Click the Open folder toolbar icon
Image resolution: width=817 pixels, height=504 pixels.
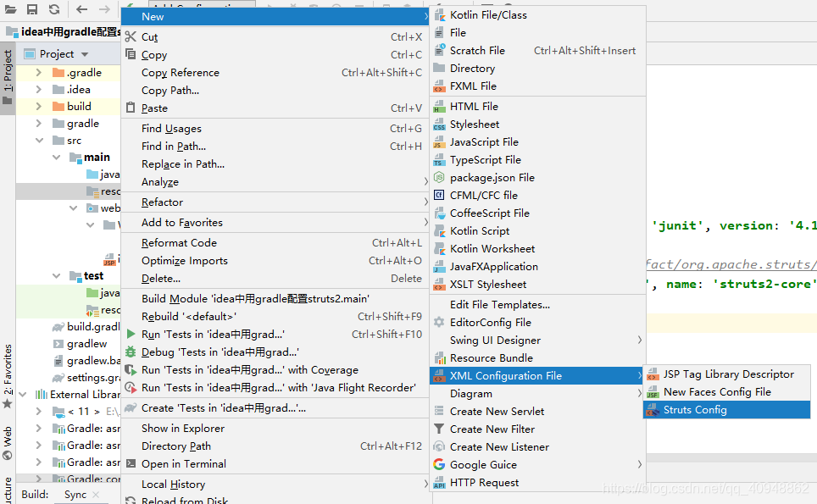tap(10, 8)
